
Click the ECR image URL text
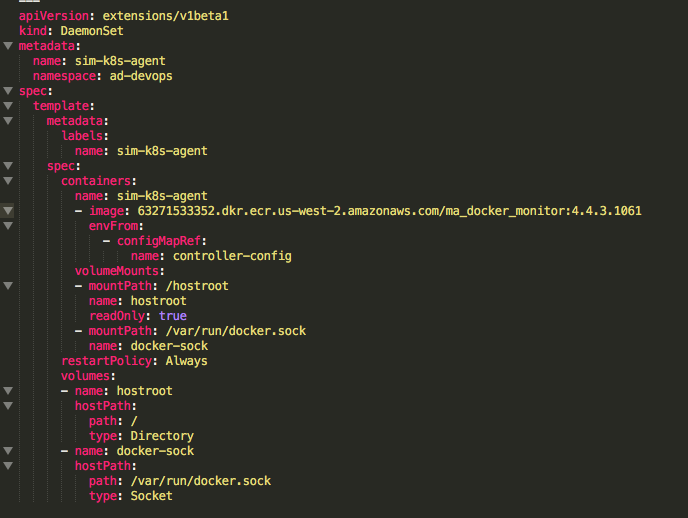[x=389, y=211]
